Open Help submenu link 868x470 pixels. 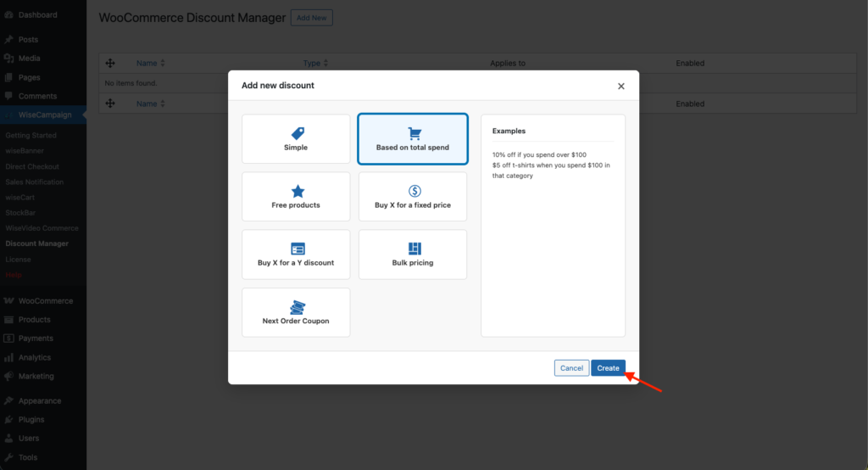pyautogui.click(x=14, y=275)
